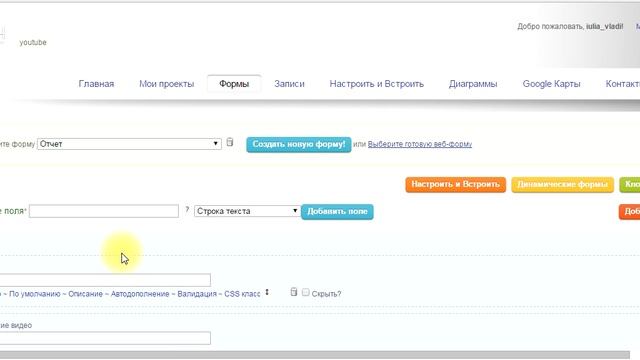Click the horizontal scrollbar at bottom

(315, 355)
